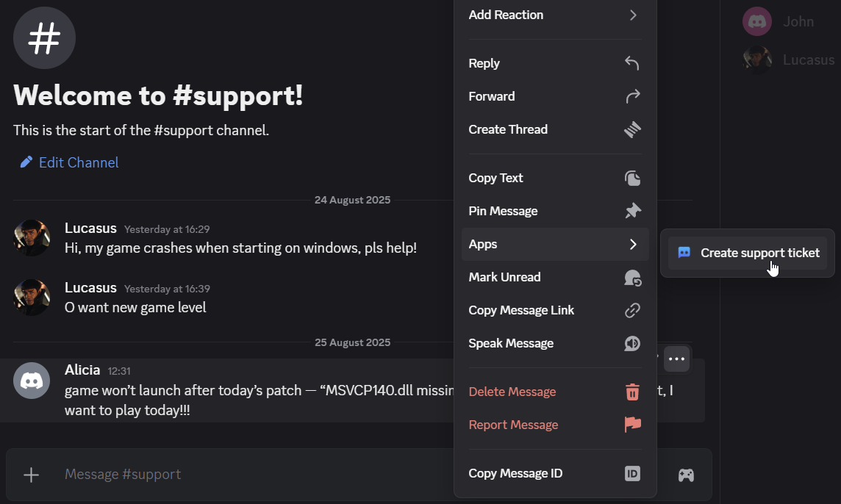Click the Create Thread icon in the menu

click(x=632, y=129)
